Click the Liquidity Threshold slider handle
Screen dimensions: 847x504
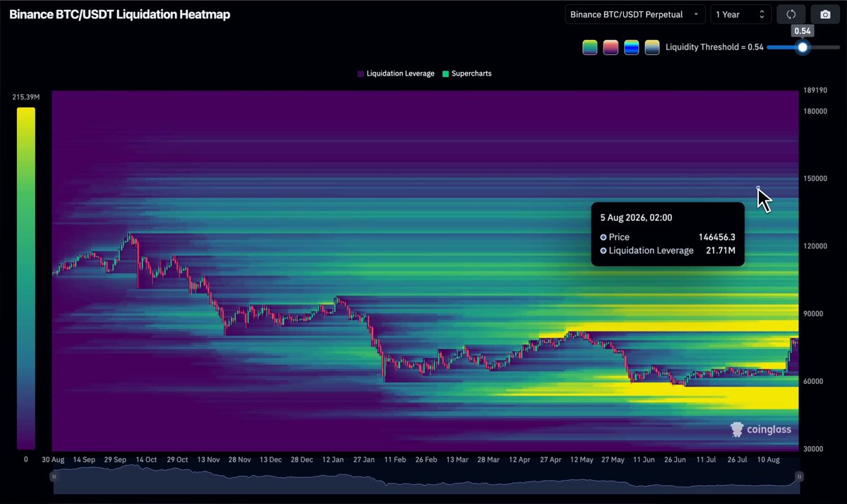coord(803,47)
